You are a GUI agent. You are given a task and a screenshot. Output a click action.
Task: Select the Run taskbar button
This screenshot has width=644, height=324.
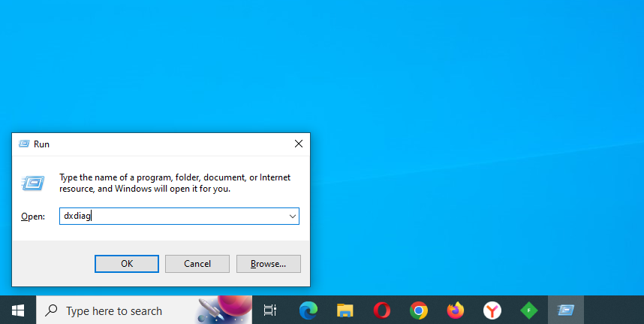tap(565, 310)
